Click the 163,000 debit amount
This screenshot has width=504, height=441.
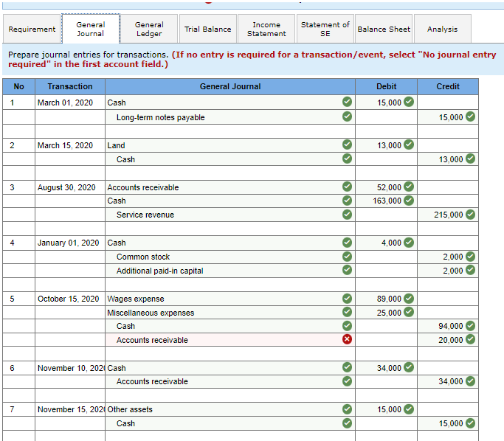(x=387, y=201)
